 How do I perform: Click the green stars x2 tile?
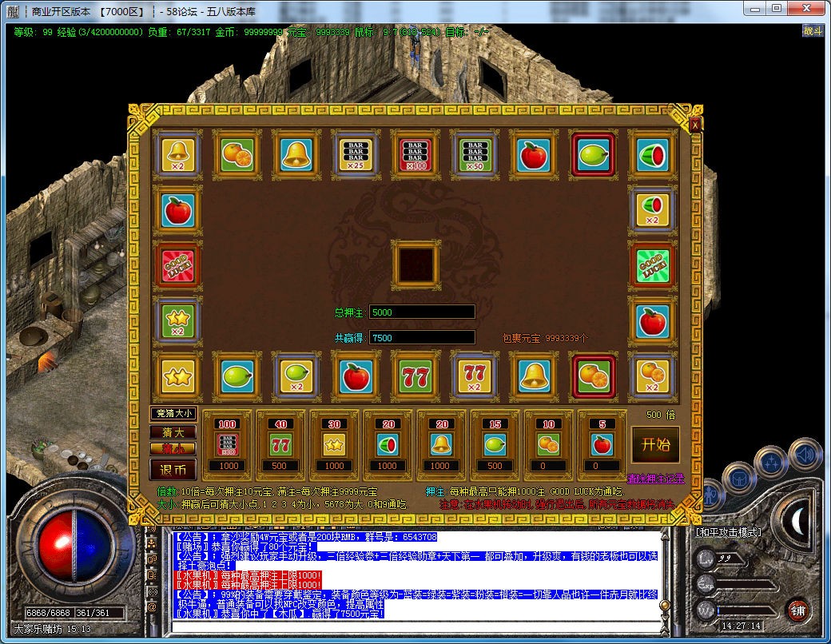[x=177, y=321]
